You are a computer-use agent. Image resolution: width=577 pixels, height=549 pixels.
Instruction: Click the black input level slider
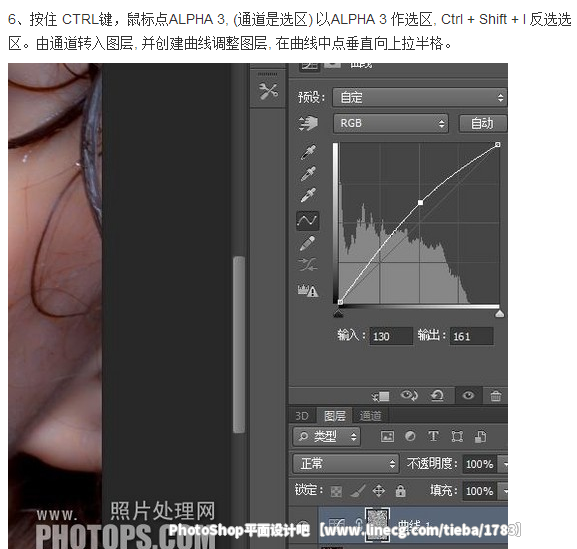tap(338, 314)
